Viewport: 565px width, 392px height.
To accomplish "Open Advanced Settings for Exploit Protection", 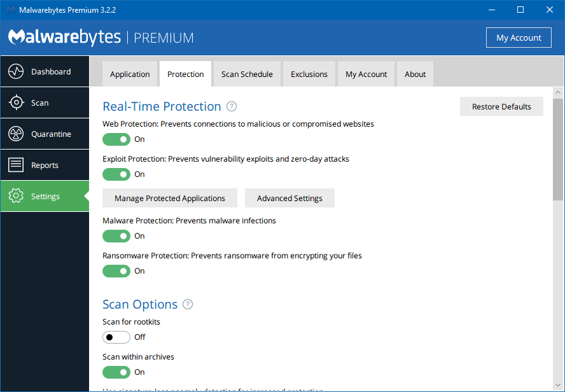I will [289, 198].
